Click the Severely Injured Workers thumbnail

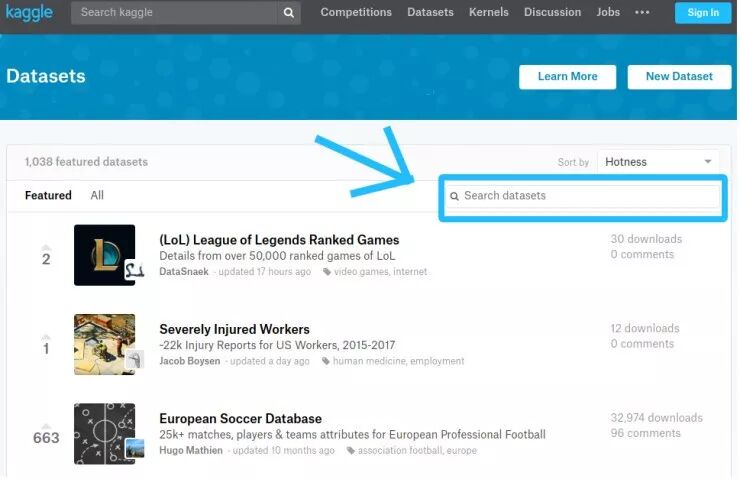click(x=104, y=345)
